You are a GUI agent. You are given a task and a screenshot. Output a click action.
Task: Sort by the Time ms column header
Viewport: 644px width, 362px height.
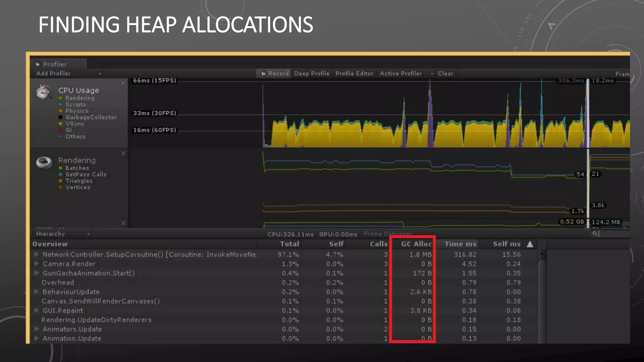(460, 244)
